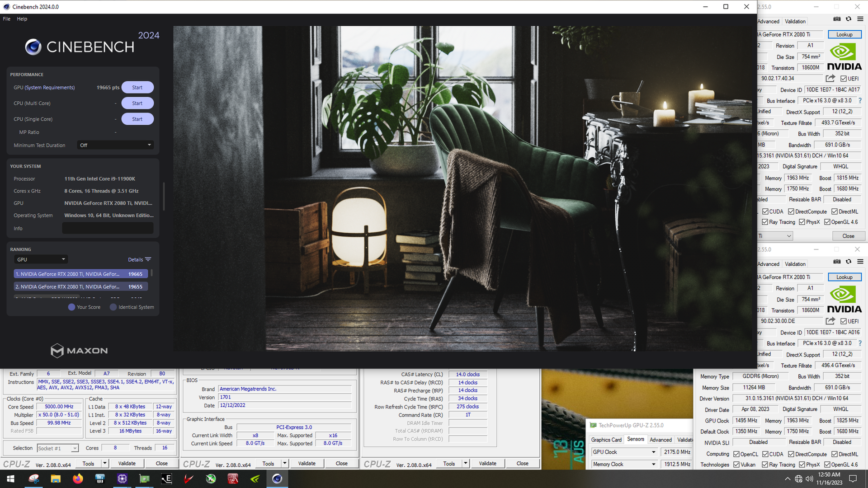Image resolution: width=868 pixels, height=488 pixels.
Task: Switch to Validation tab in upper GPU-Z
Action: pyautogui.click(x=795, y=21)
